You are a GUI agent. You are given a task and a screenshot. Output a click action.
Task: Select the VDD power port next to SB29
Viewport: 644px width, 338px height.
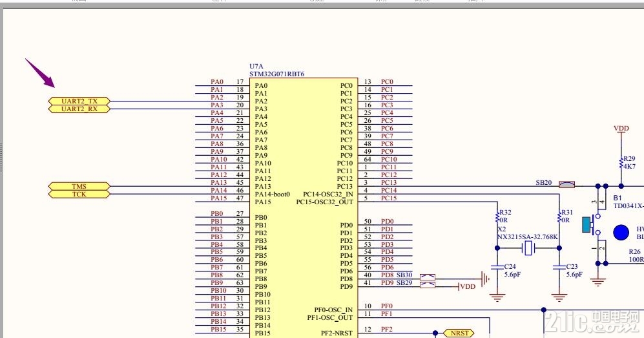pyautogui.click(x=466, y=287)
